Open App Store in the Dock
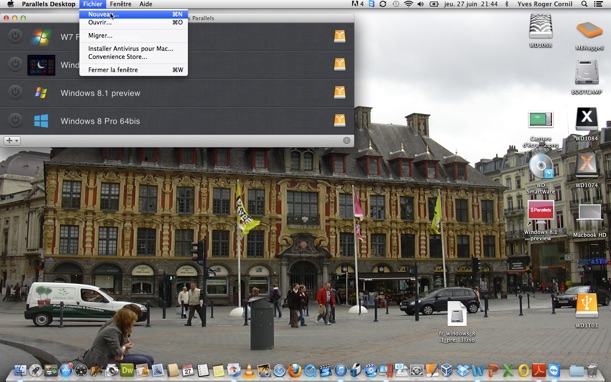 (x=66, y=370)
